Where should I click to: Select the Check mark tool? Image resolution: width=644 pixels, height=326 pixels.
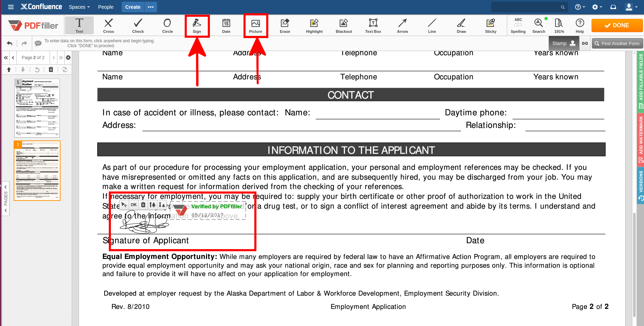[138, 26]
